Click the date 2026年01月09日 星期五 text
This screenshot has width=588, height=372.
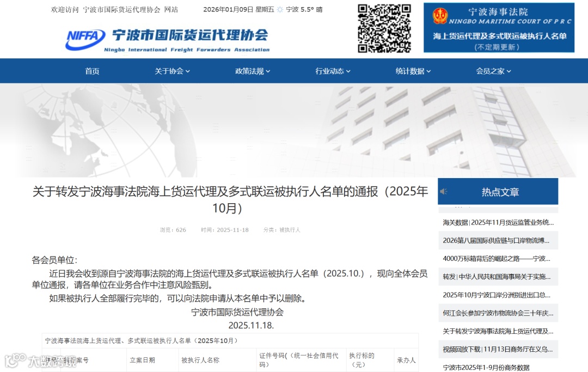tap(238, 10)
